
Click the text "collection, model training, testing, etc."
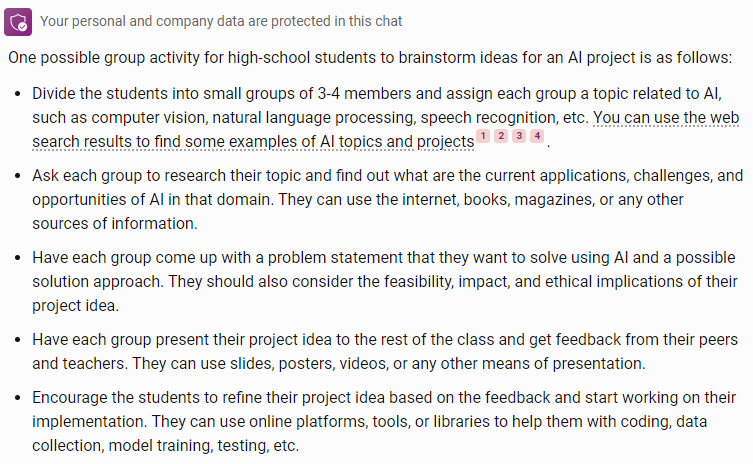pos(166,445)
